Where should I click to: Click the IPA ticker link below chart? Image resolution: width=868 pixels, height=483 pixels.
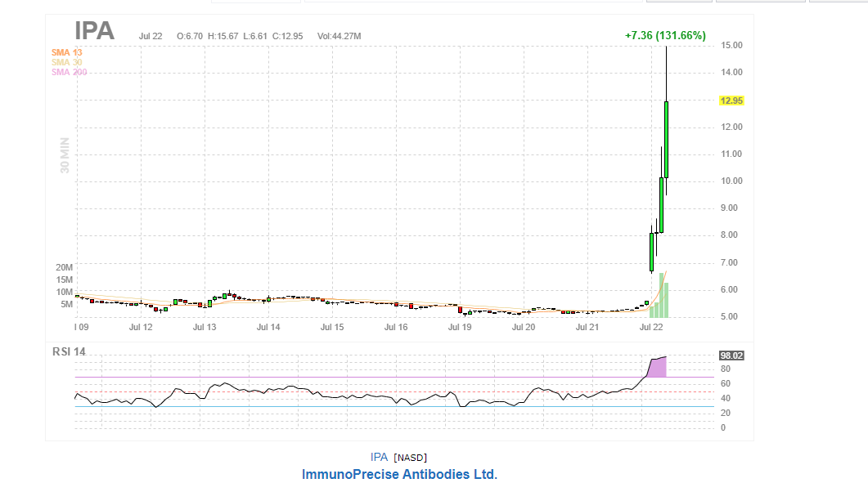coord(379,457)
